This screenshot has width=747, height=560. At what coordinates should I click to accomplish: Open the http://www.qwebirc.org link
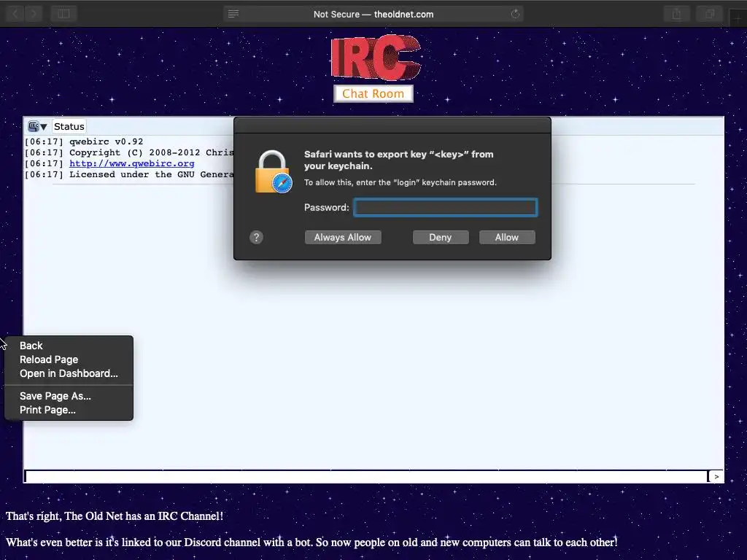pyautogui.click(x=132, y=163)
